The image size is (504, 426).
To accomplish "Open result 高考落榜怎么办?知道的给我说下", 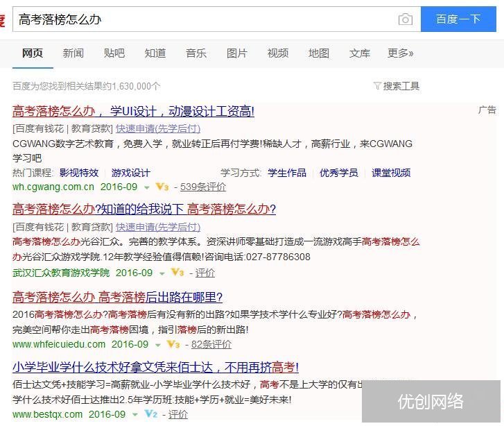I will 144,209.
